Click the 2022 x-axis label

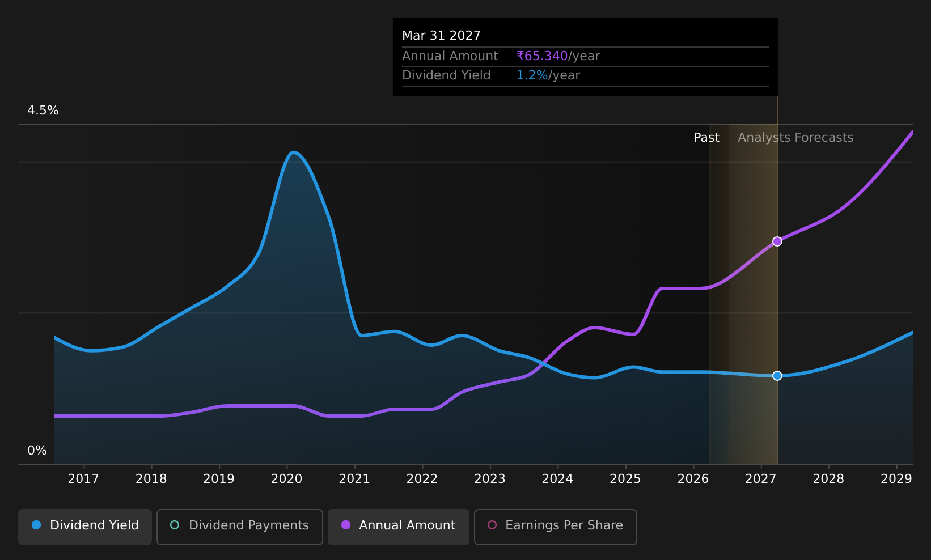pos(422,479)
